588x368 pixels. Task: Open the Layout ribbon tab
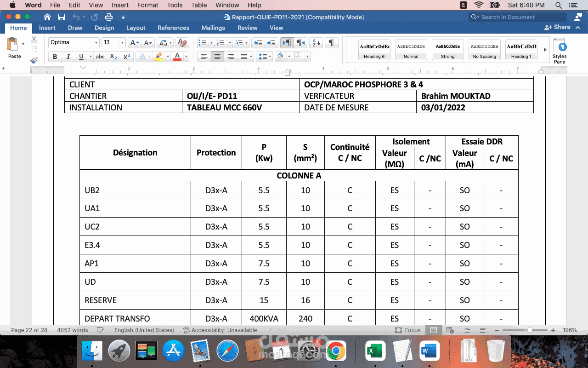136,28
